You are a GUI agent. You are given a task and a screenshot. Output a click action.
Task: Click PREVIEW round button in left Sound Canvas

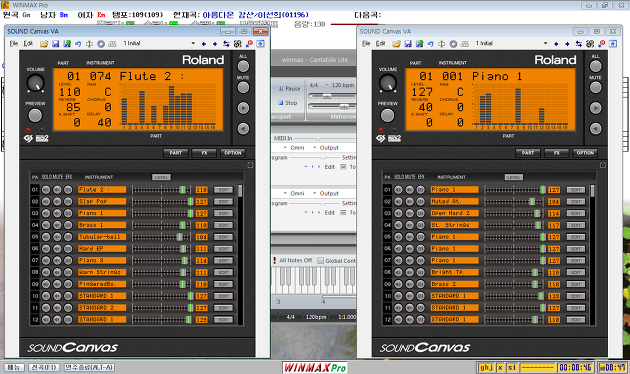tap(35, 116)
